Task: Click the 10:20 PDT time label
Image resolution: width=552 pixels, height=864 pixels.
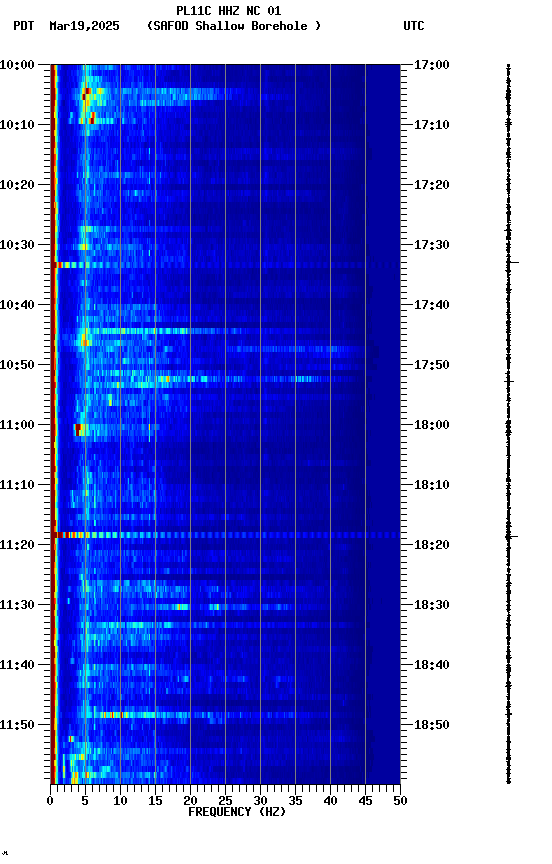Action: (x=17, y=185)
